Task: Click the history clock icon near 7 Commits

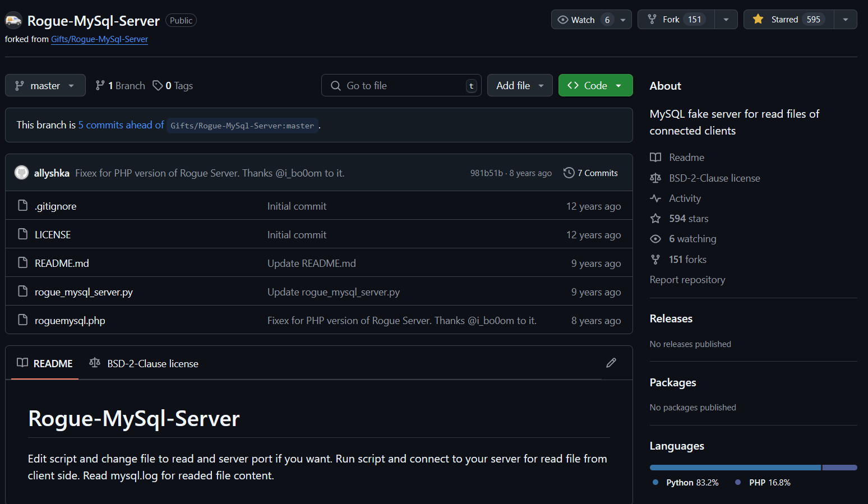Action: click(x=569, y=173)
